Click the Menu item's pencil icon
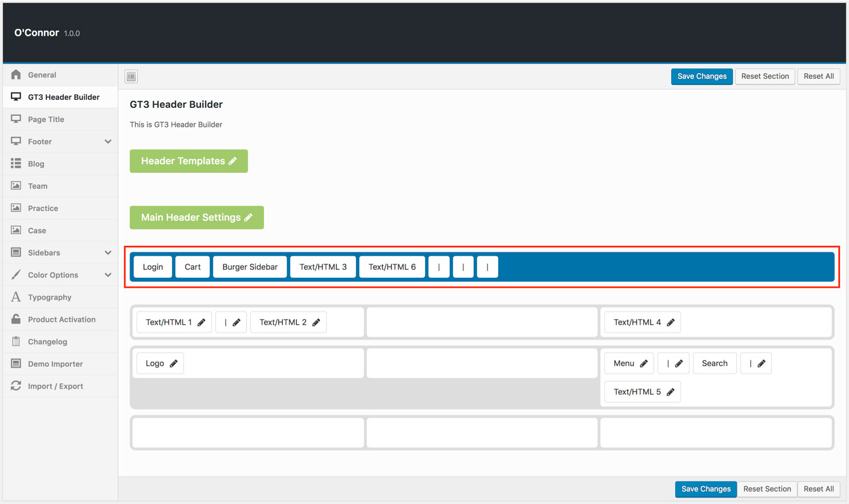 point(644,364)
